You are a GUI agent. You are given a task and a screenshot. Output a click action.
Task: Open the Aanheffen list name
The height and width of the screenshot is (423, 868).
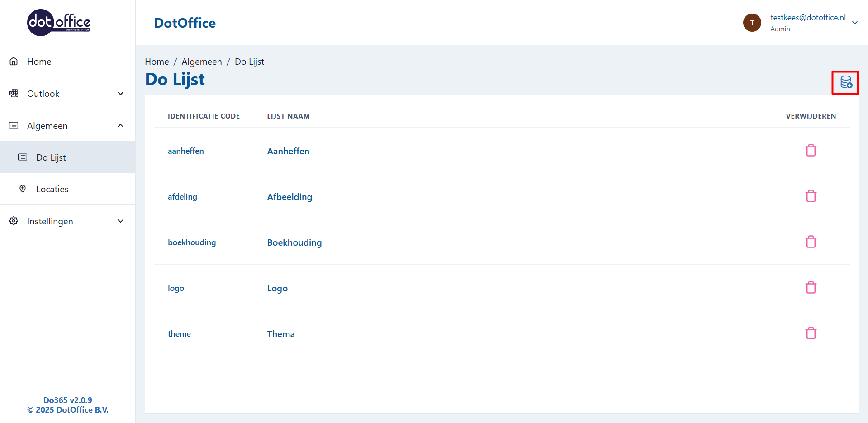coord(288,151)
